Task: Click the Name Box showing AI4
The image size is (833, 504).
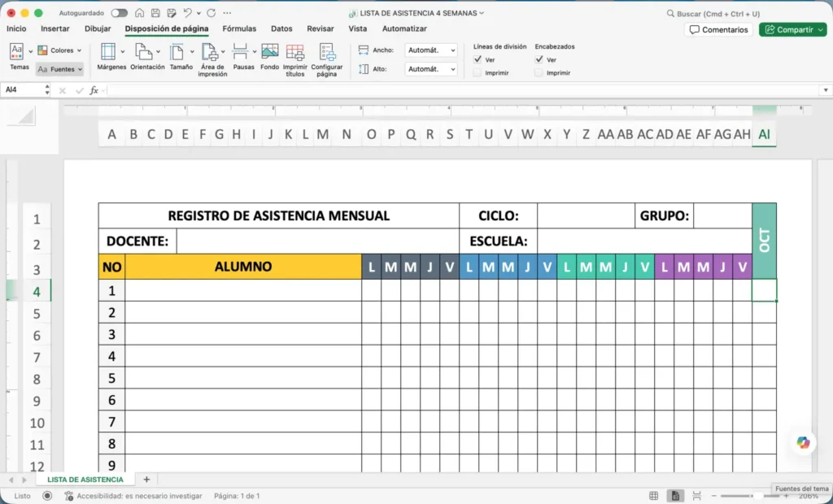Action: click(x=24, y=89)
